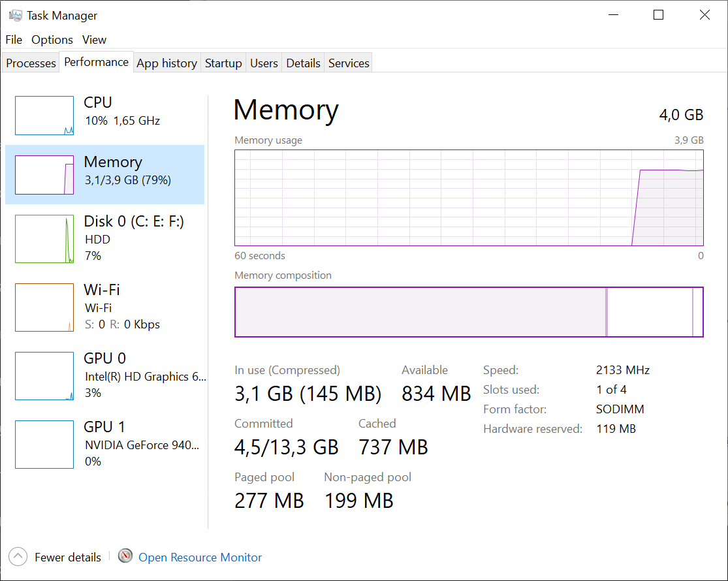This screenshot has width=728, height=581.
Task: Select the Disk 0 mini graph
Action: pos(44,239)
